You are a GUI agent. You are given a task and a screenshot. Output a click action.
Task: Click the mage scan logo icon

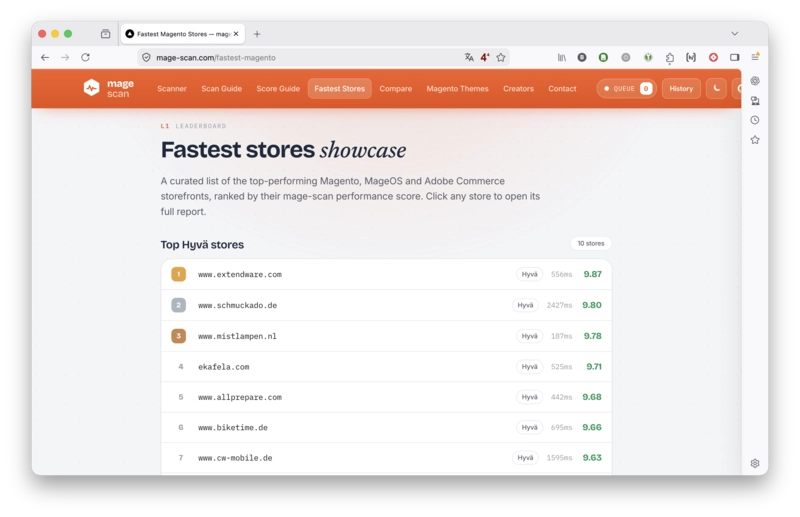(x=91, y=88)
